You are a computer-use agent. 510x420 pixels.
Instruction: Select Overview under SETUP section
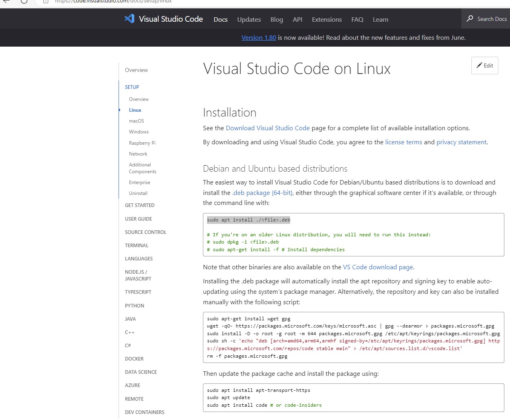click(139, 99)
